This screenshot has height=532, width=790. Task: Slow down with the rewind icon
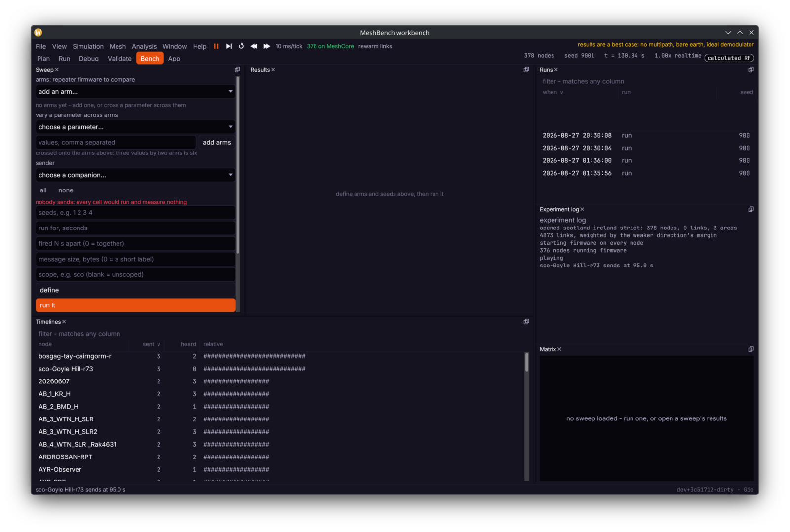tap(254, 46)
